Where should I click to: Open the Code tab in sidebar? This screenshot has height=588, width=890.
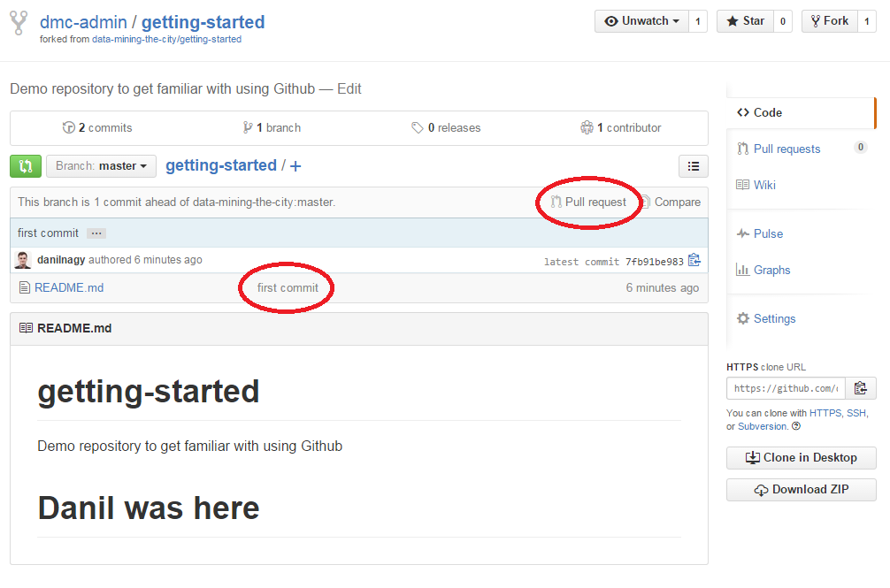tap(801, 113)
